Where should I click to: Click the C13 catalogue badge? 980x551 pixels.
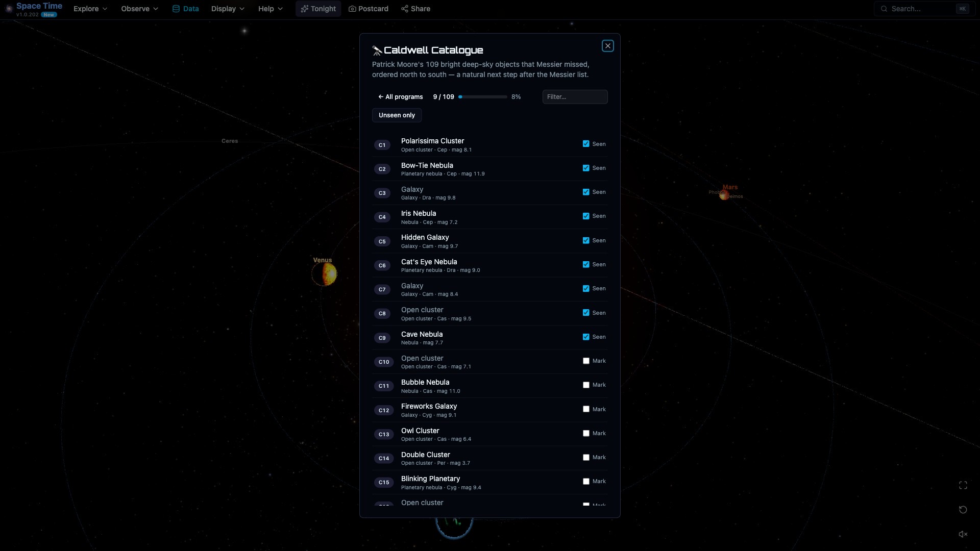[x=384, y=434]
